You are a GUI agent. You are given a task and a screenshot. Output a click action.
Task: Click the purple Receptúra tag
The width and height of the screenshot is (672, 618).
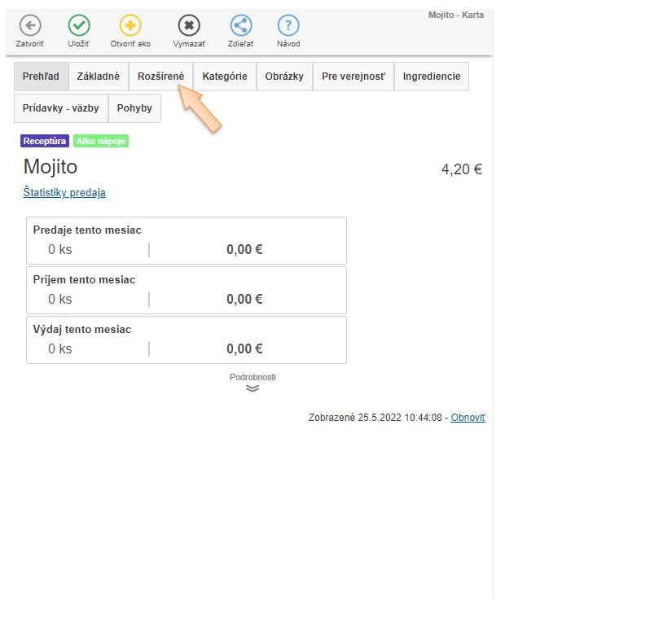[45, 142]
